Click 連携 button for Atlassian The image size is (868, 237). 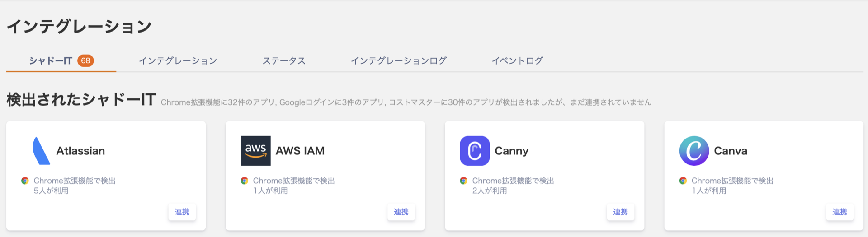tap(182, 212)
